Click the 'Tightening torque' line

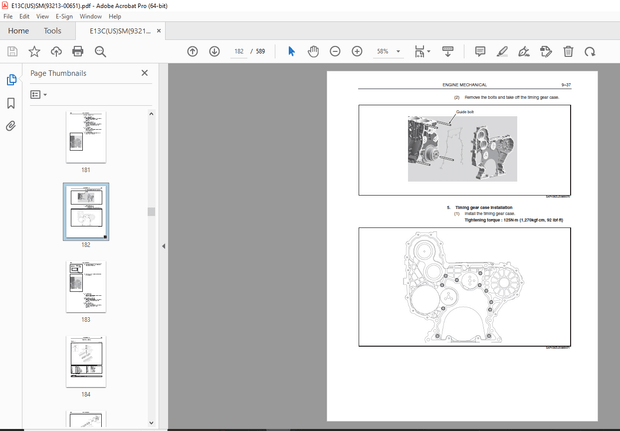pos(514,220)
